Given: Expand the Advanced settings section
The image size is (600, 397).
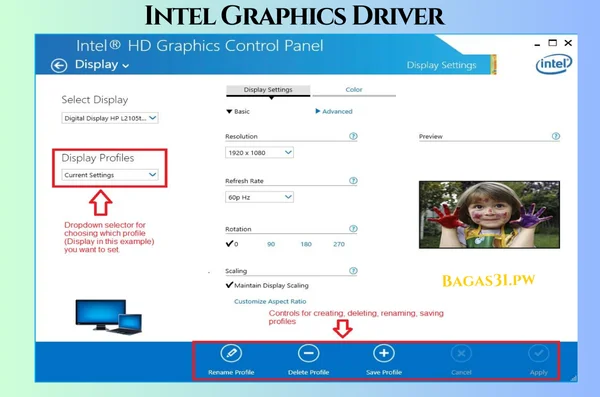Looking at the screenshot, I should click(334, 111).
